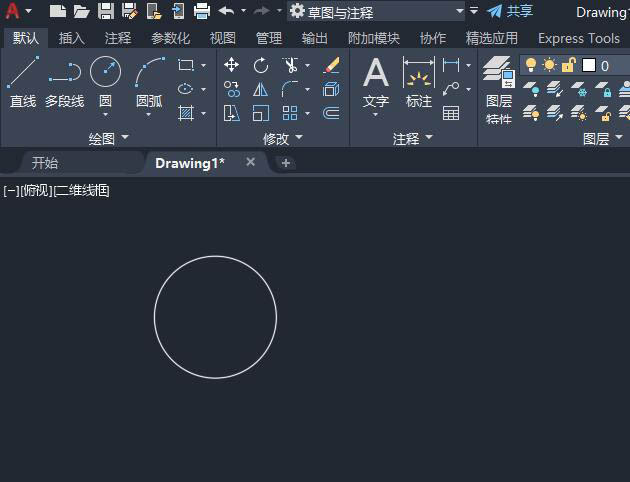The width and height of the screenshot is (630, 482).
Task: Open the Text (文字) tool
Action: [x=376, y=82]
